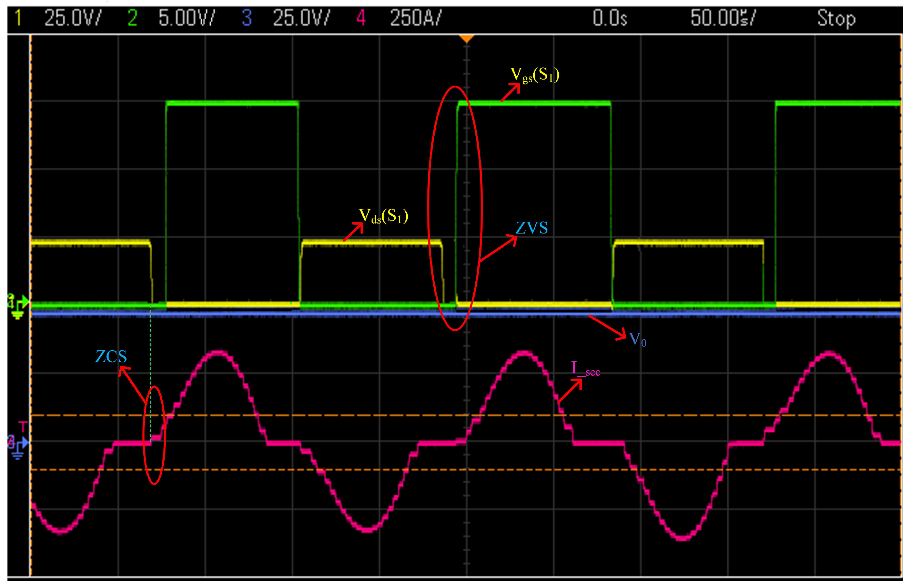Click the Vds(S1) waveform label
This screenshot has height=588, width=910.
[383, 216]
